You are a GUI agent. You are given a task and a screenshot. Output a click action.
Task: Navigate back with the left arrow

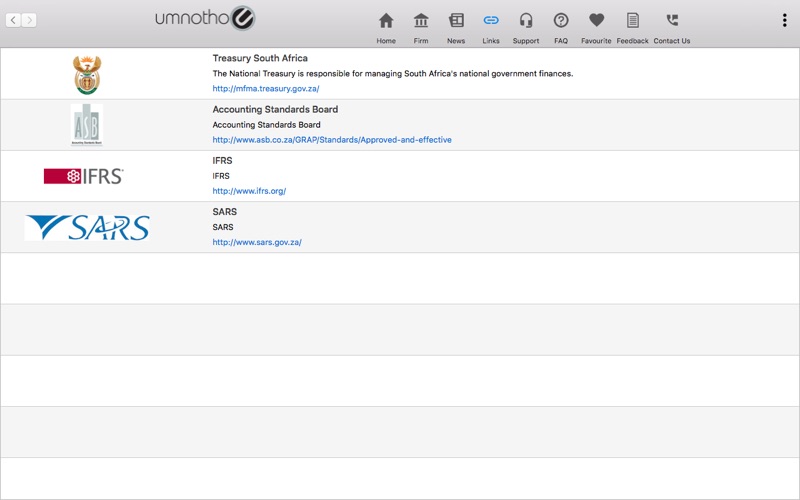pos(13,20)
